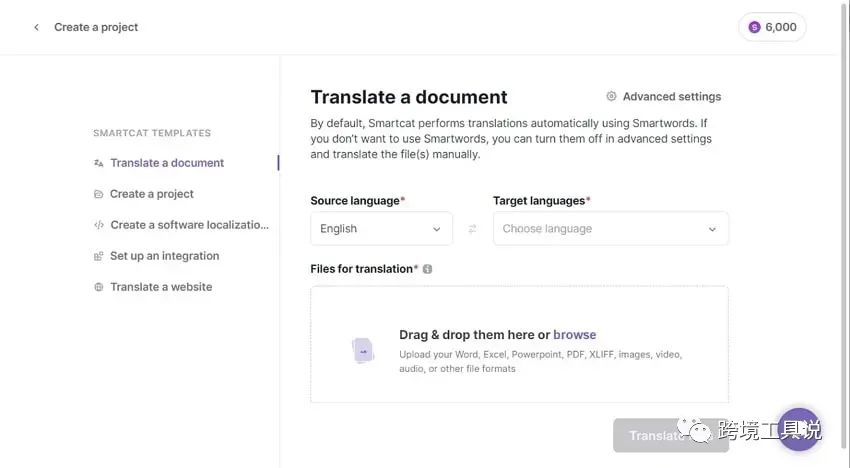850x468 pixels.
Task: Click the info icon next to Files for translation
Action: pos(428,269)
